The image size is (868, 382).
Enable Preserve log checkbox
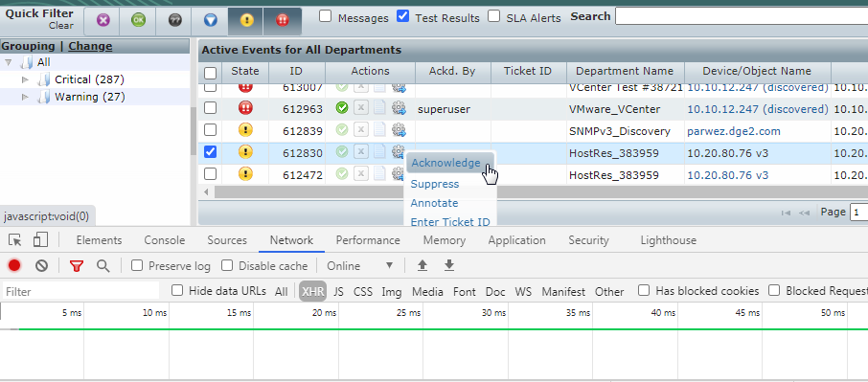coord(137,266)
